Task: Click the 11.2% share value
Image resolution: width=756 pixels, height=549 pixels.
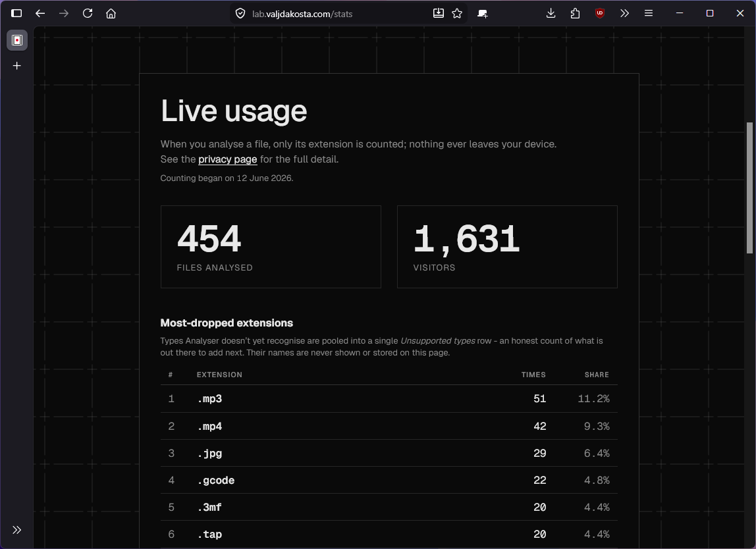Action: [x=593, y=399]
